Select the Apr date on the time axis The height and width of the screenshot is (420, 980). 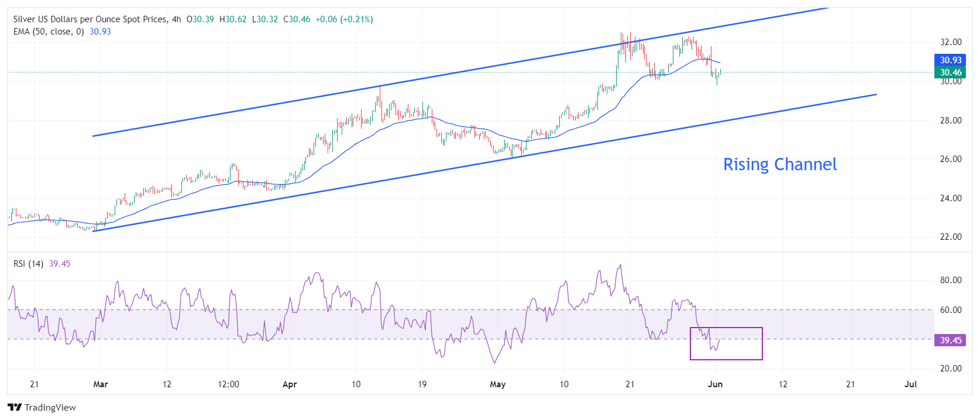[290, 384]
